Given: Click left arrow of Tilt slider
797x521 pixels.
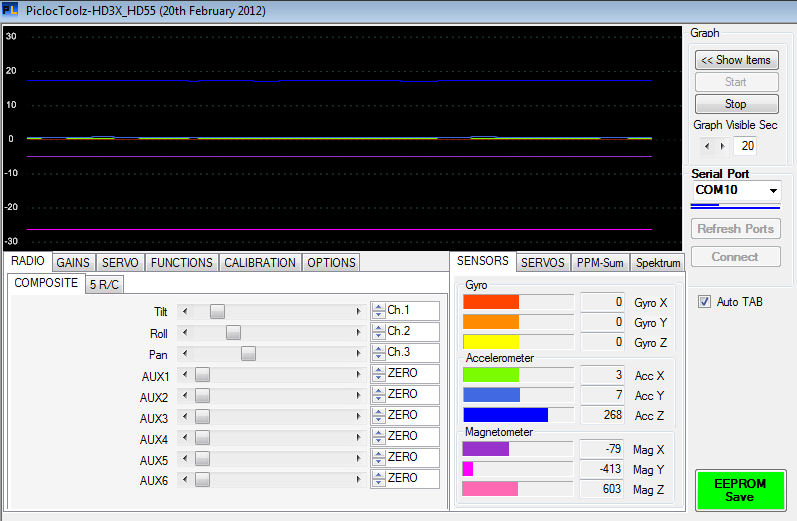Looking at the screenshot, I should pos(184,311).
